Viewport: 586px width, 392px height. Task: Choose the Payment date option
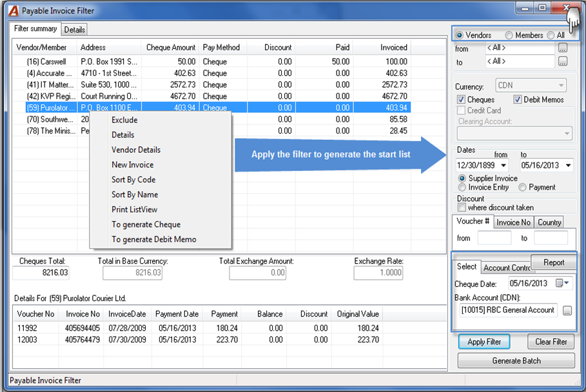click(x=522, y=187)
